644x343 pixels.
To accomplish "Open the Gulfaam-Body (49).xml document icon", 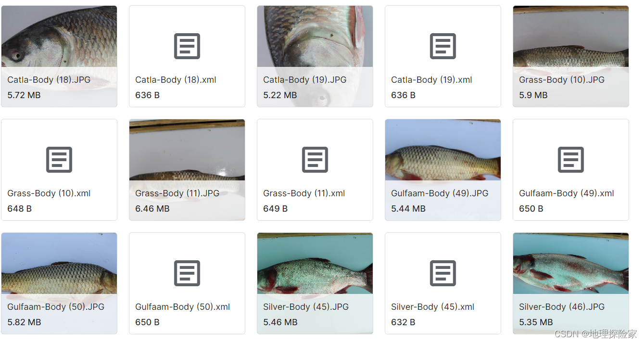I will (x=570, y=160).
